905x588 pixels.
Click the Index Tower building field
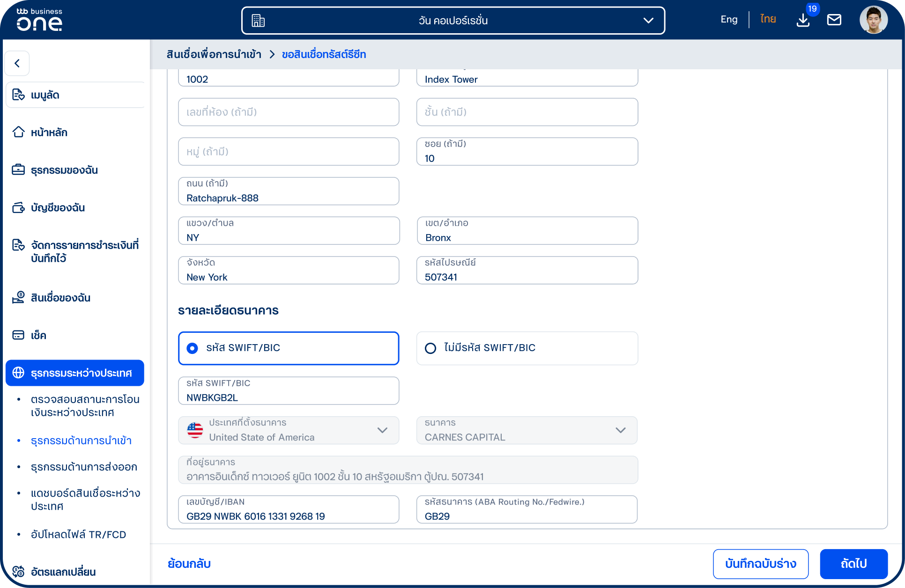click(527, 78)
